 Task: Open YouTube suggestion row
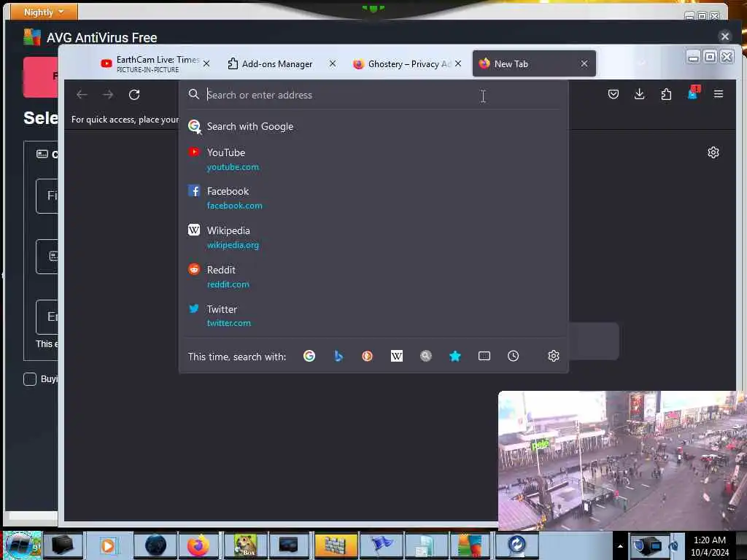click(x=373, y=160)
